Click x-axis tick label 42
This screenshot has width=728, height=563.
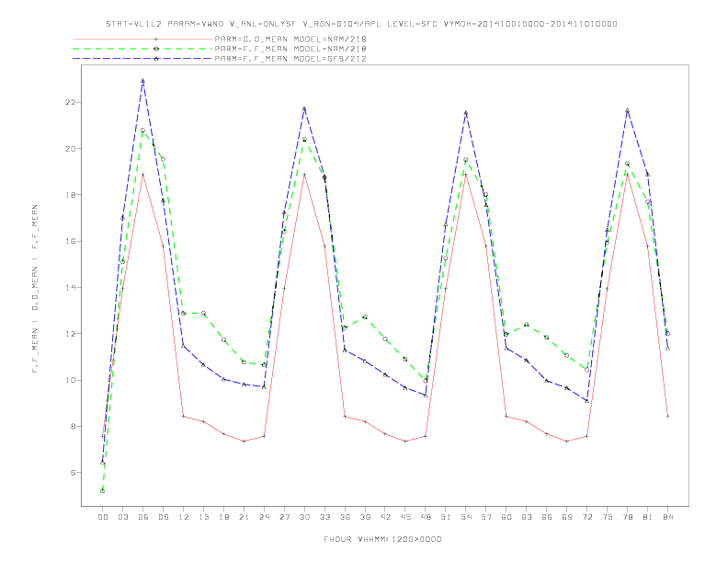[385, 517]
